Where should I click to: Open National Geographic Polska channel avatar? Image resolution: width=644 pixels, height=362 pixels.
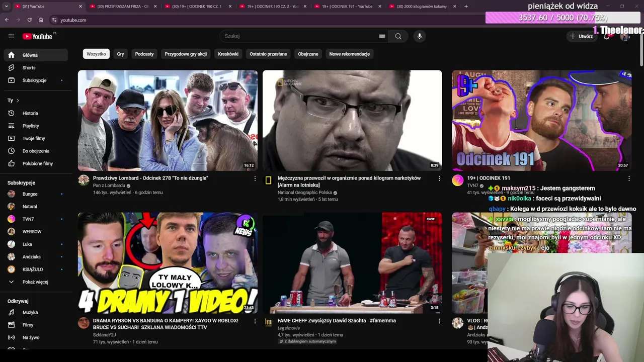[x=268, y=180]
